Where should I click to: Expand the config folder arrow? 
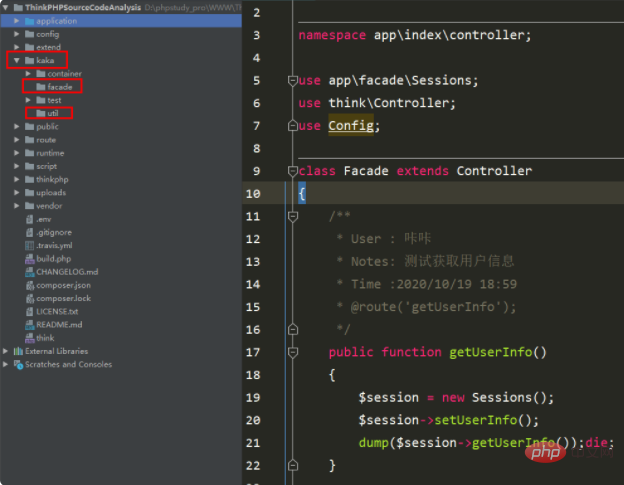tap(16, 34)
